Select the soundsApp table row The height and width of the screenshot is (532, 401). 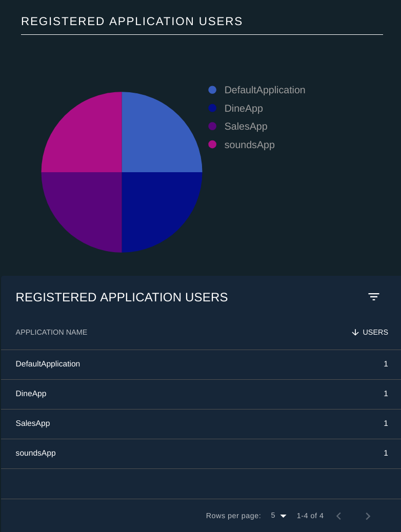click(201, 454)
